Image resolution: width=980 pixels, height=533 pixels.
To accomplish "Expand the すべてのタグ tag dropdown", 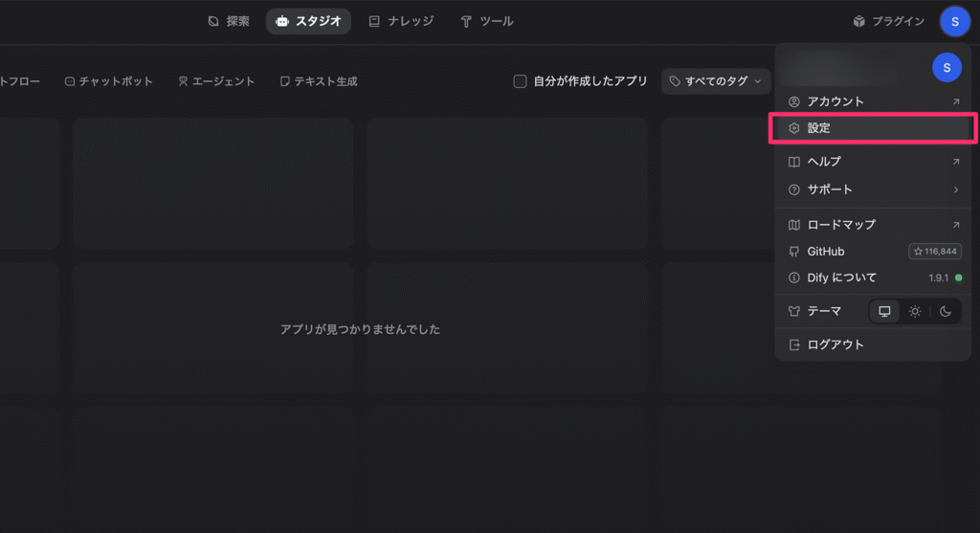I will pos(716,81).
